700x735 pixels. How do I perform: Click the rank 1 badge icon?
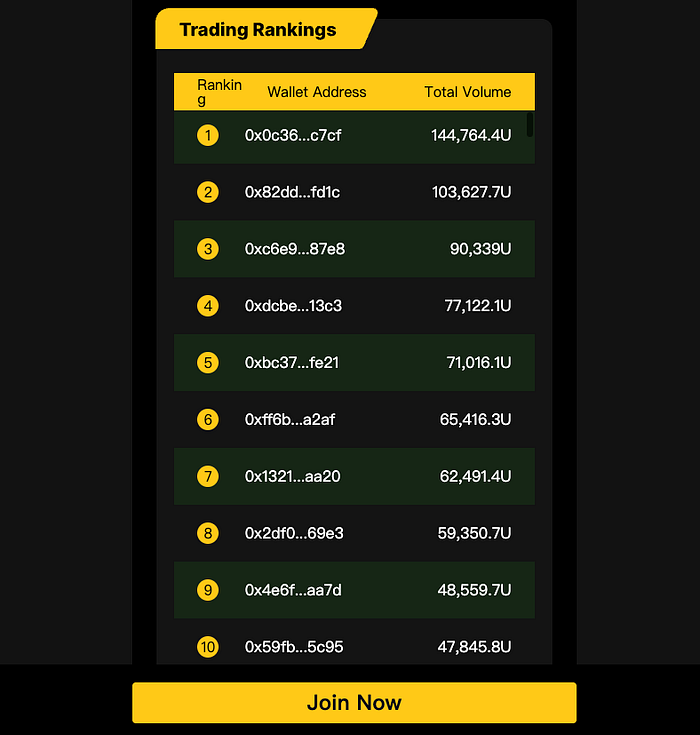(208, 135)
